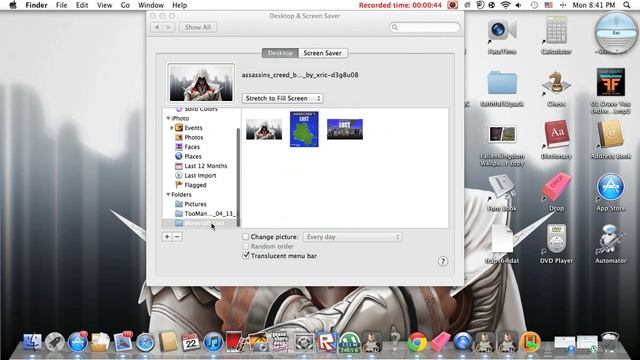Image resolution: width=640 pixels, height=360 pixels.
Task: Click the System Preferences search field
Action: click(x=424, y=27)
